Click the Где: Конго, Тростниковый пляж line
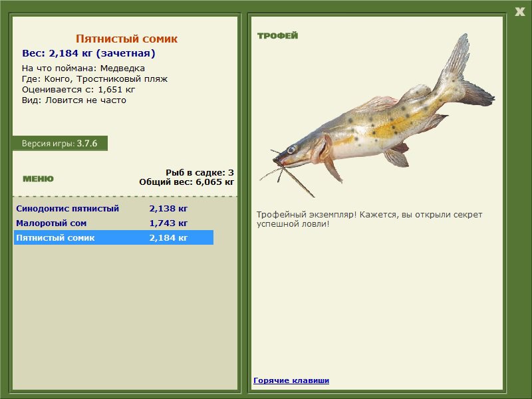The image size is (532, 399). [x=94, y=79]
